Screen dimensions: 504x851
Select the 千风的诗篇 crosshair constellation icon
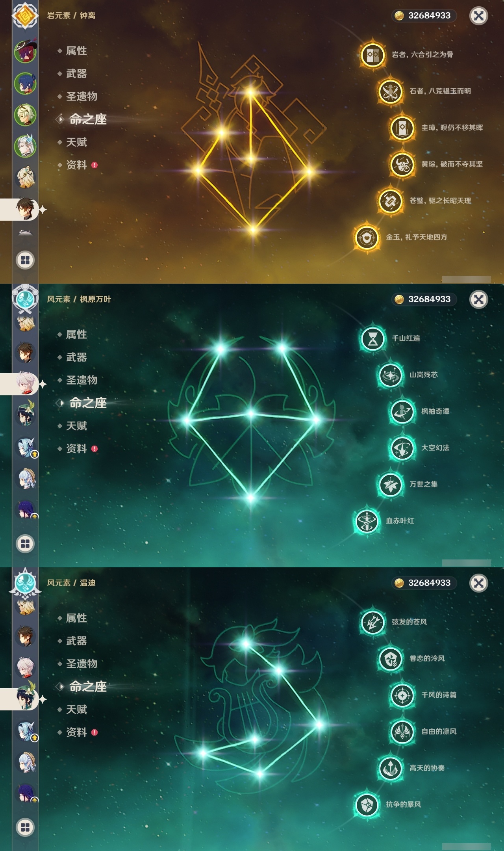tap(402, 695)
